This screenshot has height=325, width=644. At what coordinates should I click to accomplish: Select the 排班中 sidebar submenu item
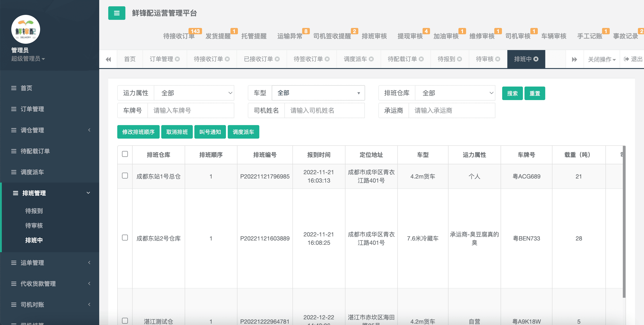[34, 240]
